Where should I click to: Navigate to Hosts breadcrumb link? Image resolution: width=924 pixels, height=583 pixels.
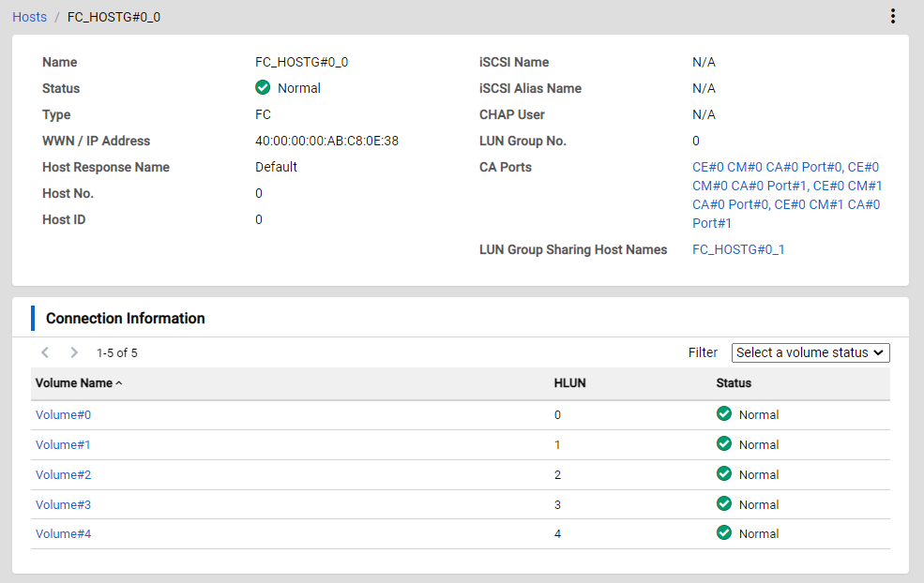point(29,17)
